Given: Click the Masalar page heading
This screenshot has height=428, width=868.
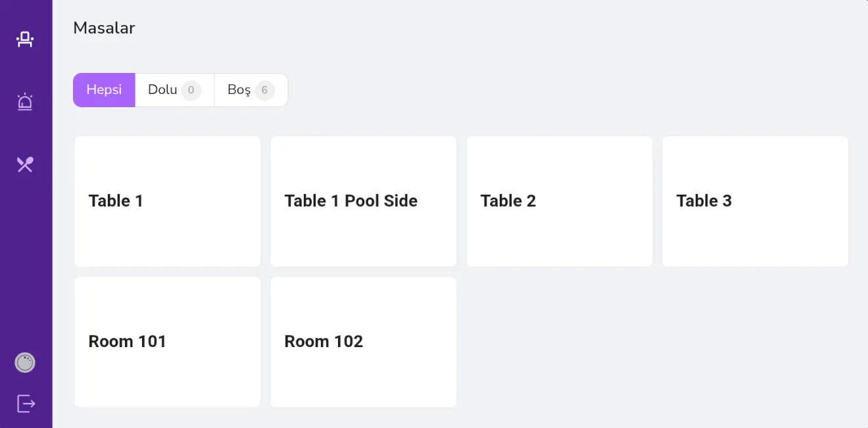Looking at the screenshot, I should pos(104,28).
